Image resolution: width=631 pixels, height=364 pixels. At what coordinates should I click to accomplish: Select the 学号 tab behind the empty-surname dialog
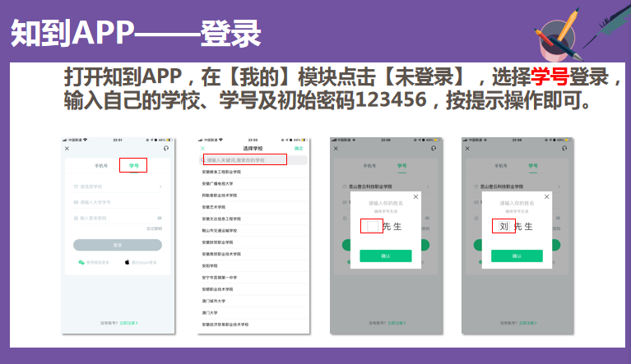coord(402,165)
